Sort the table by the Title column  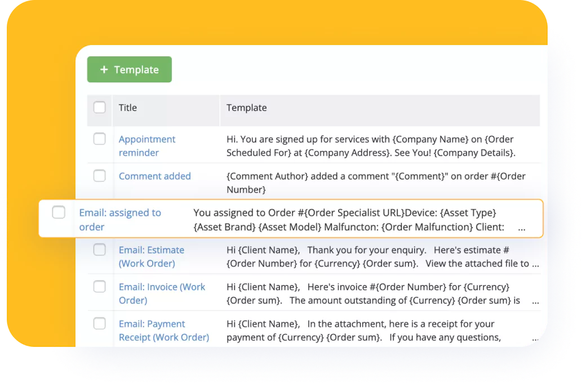click(x=127, y=107)
